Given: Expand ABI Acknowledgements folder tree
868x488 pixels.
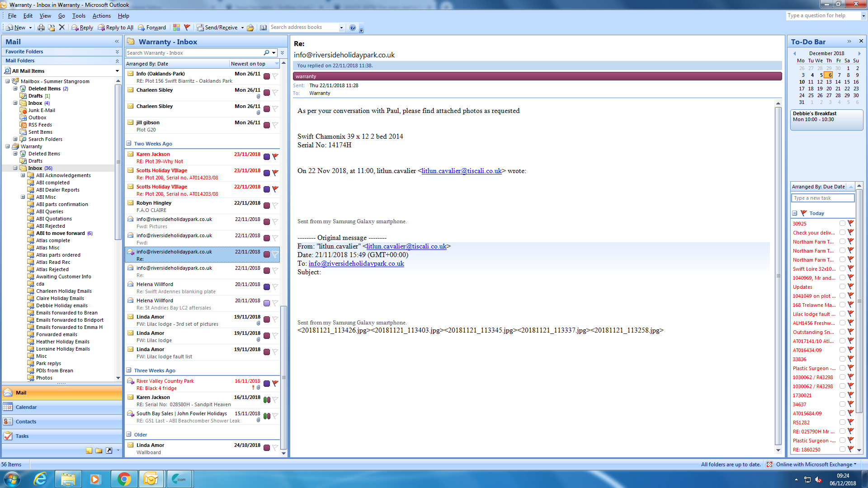Looking at the screenshot, I should [23, 175].
